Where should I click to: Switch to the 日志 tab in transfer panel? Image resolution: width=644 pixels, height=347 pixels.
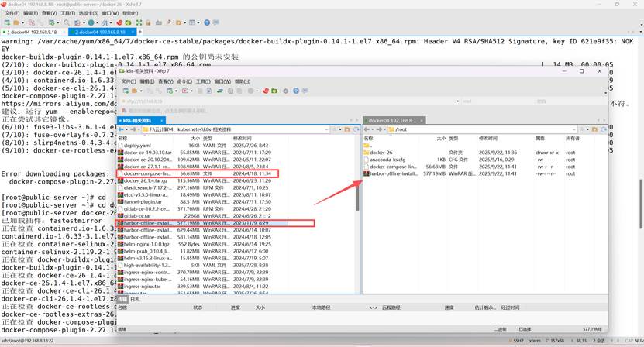coord(135,299)
